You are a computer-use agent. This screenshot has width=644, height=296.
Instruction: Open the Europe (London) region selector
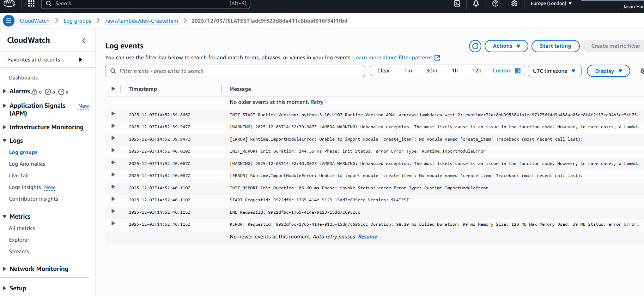tap(551, 4)
